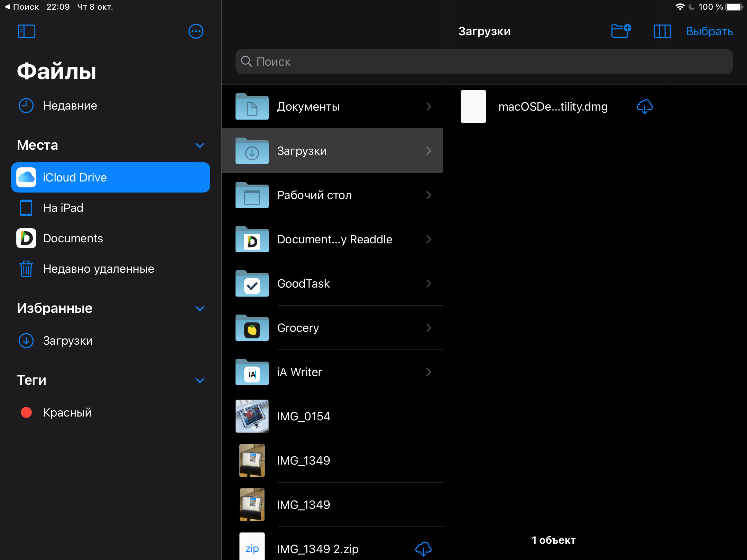Switch the column view mode icon
Screen dimensions: 747x560
coord(662,31)
